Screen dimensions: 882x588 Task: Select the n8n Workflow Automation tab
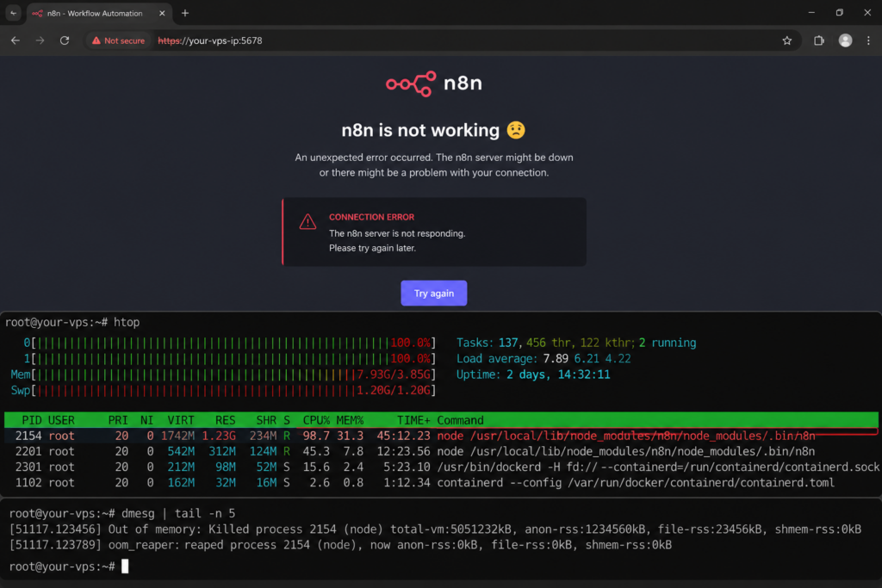pos(96,14)
